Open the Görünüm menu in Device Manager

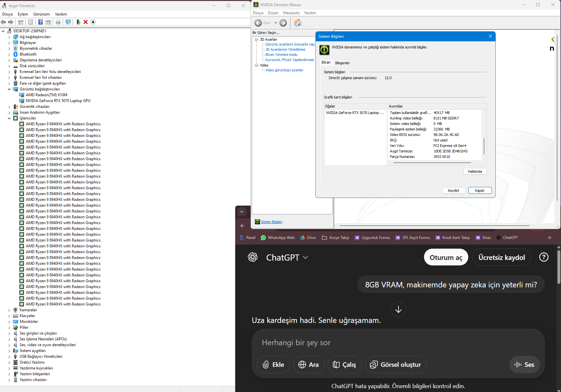click(41, 14)
